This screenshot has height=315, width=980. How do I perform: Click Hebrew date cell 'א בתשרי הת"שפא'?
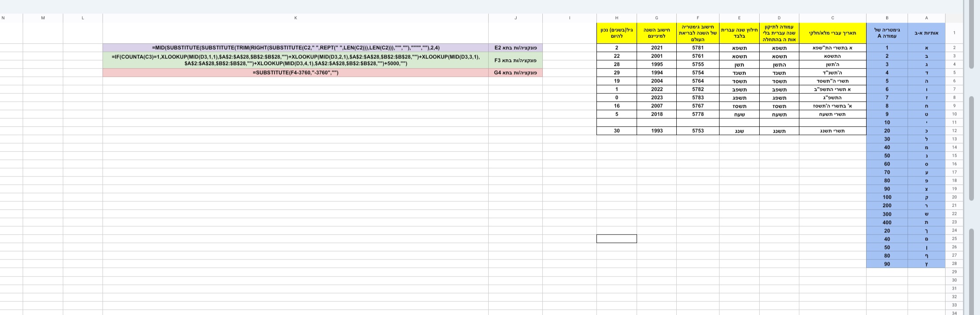833,48
